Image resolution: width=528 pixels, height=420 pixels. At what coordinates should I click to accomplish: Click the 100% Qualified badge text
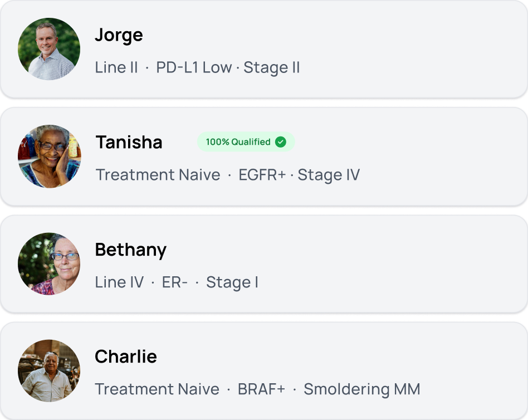tap(238, 142)
